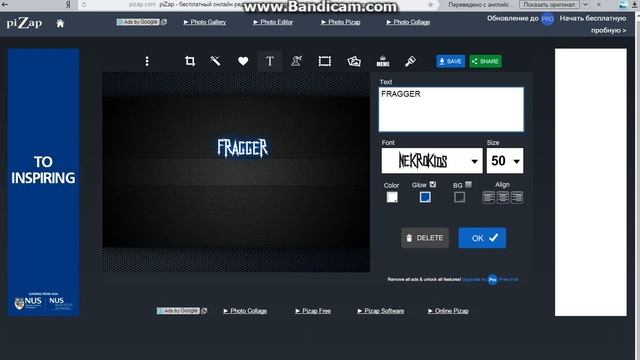Open the add photo tool
This screenshot has height=360, width=640.
click(354, 61)
